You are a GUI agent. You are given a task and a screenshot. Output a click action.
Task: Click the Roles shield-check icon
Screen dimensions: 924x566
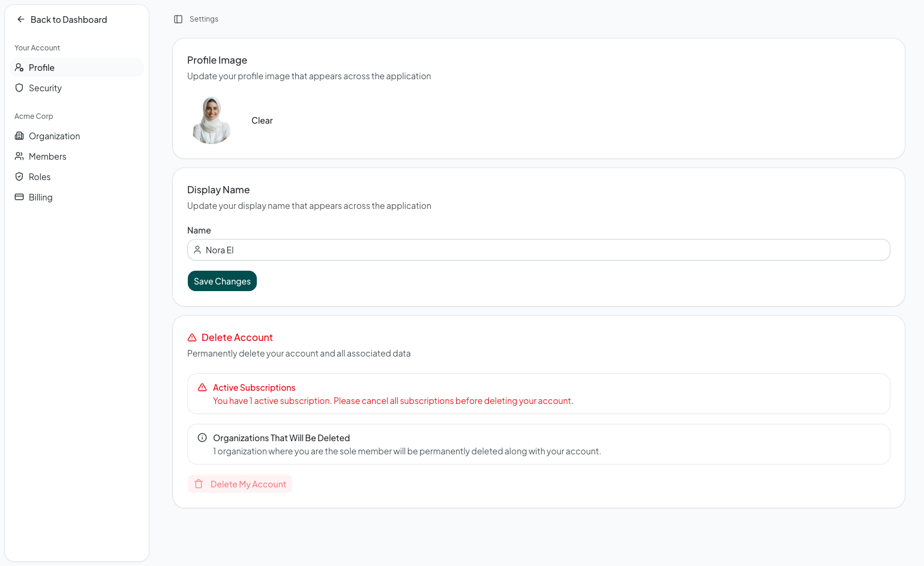(19, 177)
